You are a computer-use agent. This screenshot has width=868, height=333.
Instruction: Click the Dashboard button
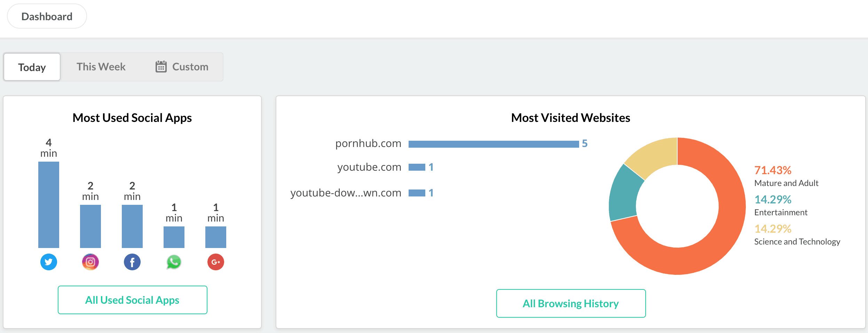tap(47, 16)
